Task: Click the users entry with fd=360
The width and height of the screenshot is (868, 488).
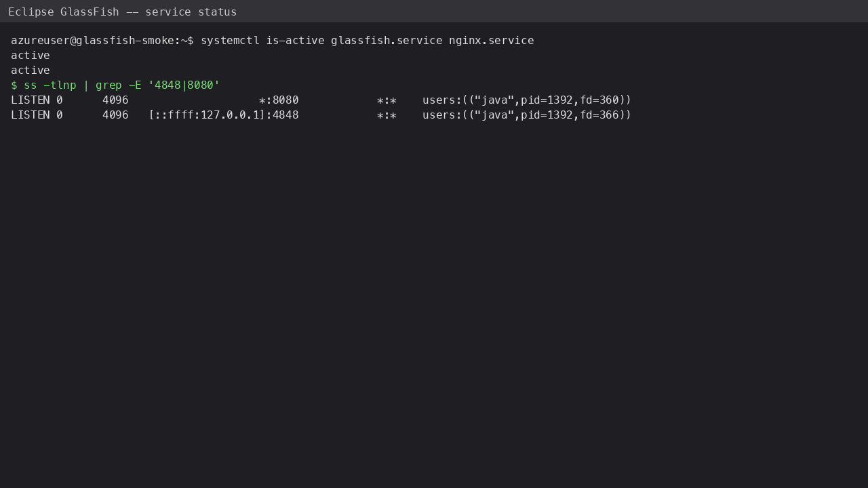Action: (x=527, y=100)
